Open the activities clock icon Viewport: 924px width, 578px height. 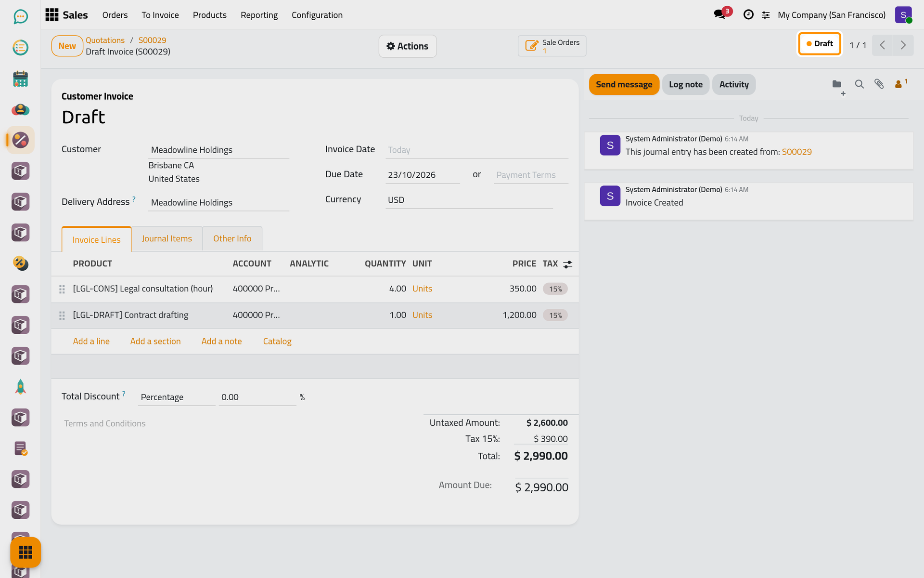[748, 14]
